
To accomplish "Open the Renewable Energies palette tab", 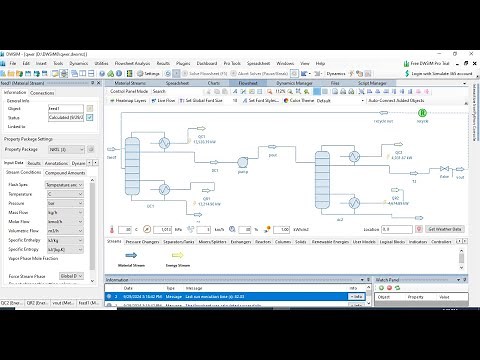I will coord(330,242).
